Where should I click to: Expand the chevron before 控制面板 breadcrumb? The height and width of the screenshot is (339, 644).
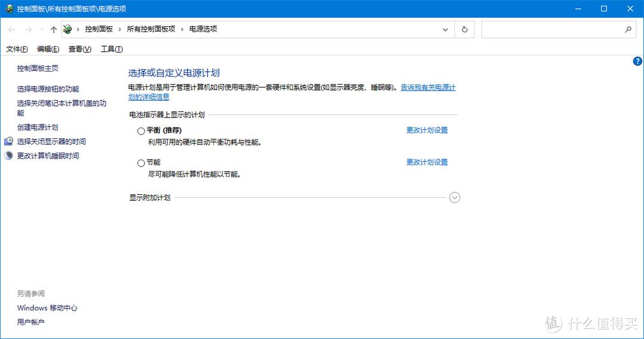78,30
